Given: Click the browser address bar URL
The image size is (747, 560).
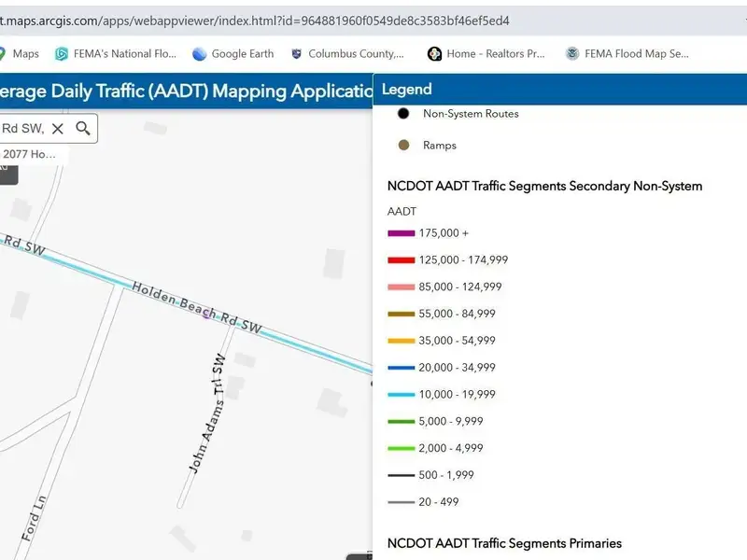Looking at the screenshot, I should 261,21.
